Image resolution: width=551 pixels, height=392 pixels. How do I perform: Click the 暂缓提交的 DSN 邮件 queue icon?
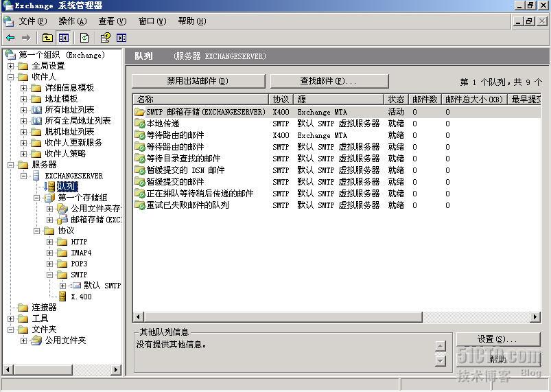140,170
